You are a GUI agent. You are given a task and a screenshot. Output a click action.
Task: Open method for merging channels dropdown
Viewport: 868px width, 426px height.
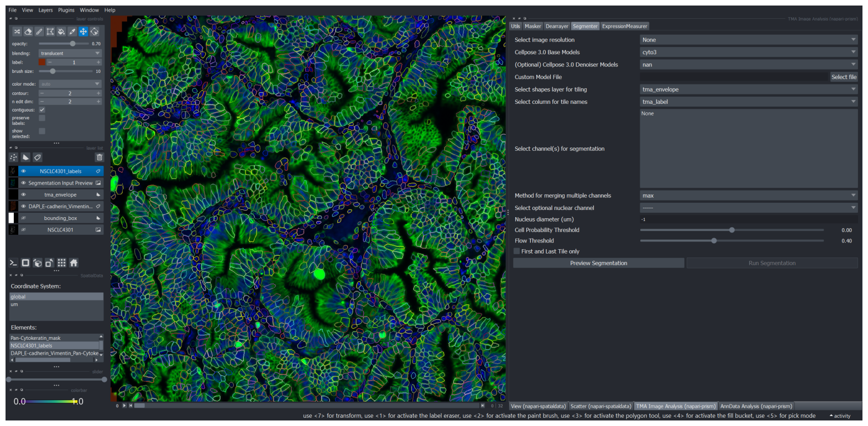coord(749,196)
